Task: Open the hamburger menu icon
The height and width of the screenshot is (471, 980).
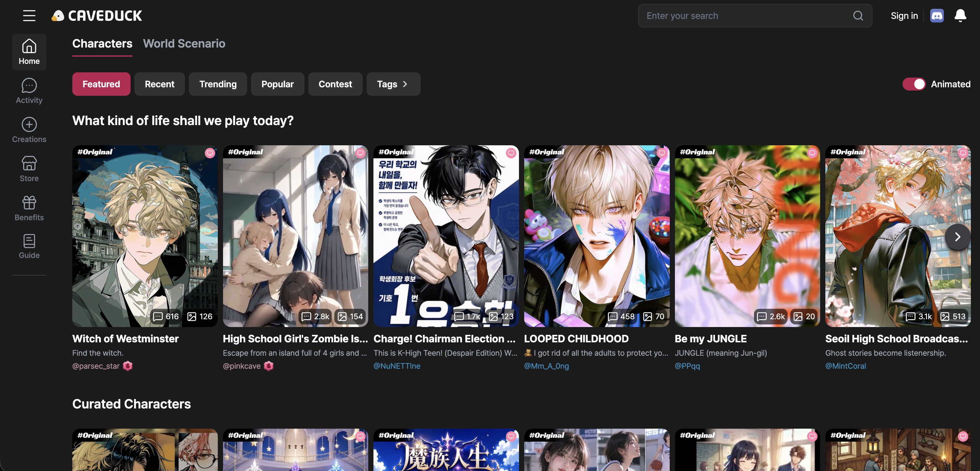Action: 29,16
